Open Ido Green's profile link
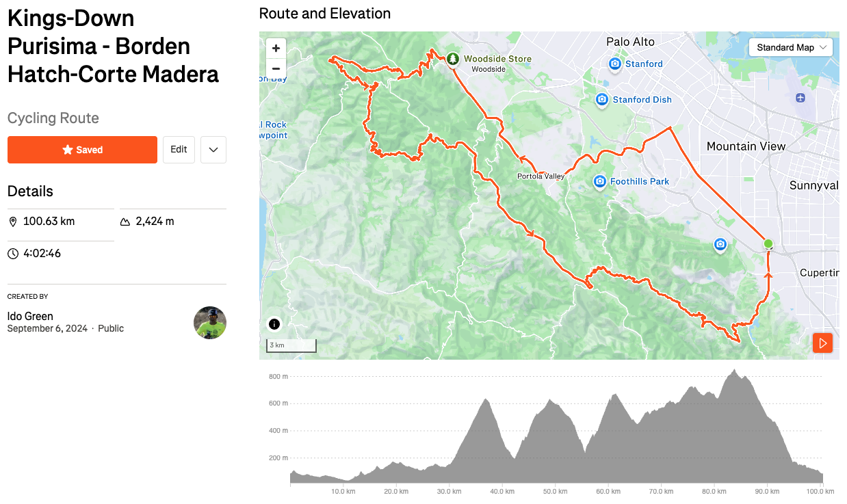Viewport: 847px width, 504px height. (30, 316)
